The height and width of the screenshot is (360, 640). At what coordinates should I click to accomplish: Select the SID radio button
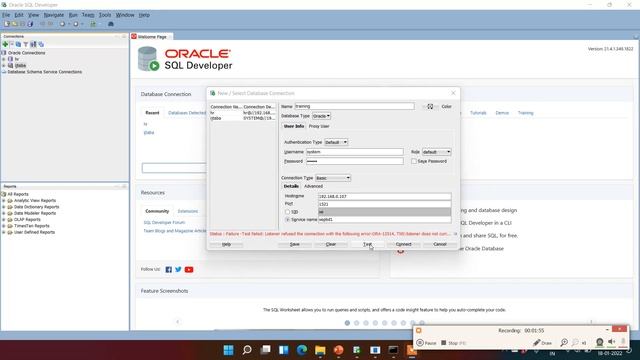click(x=287, y=212)
